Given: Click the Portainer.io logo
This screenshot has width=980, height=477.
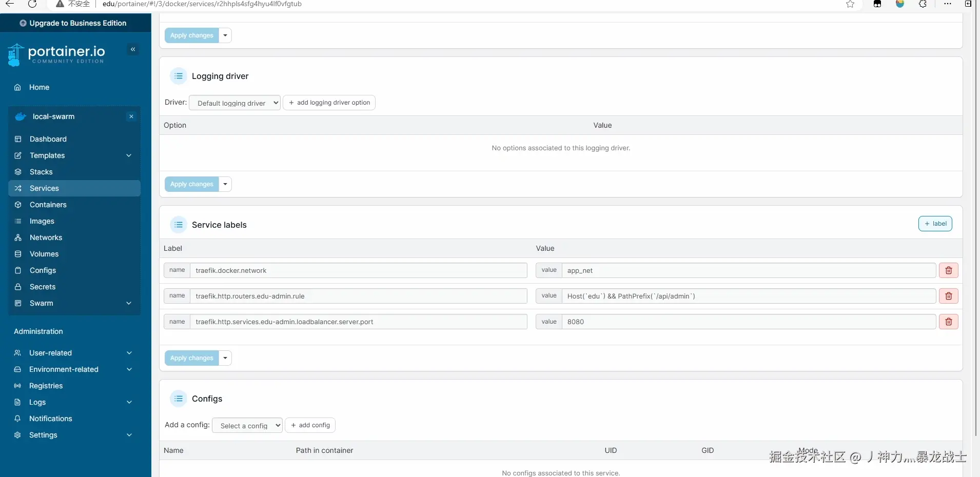Looking at the screenshot, I should pyautogui.click(x=56, y=54).
